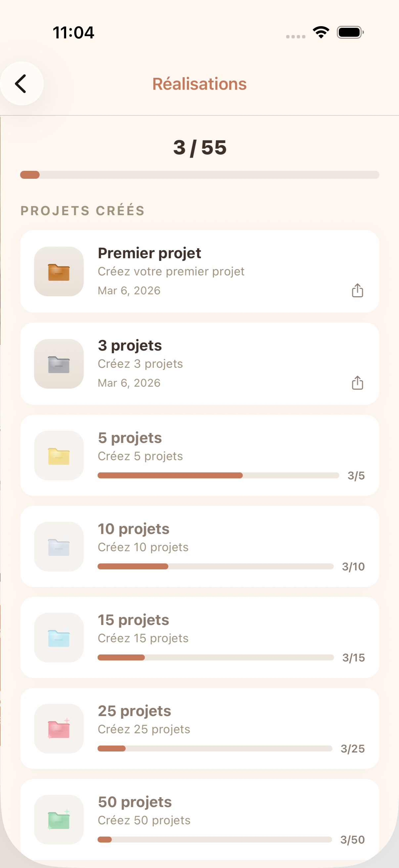
Task: Tap the Réalisations title
Action: coord(199,83)
